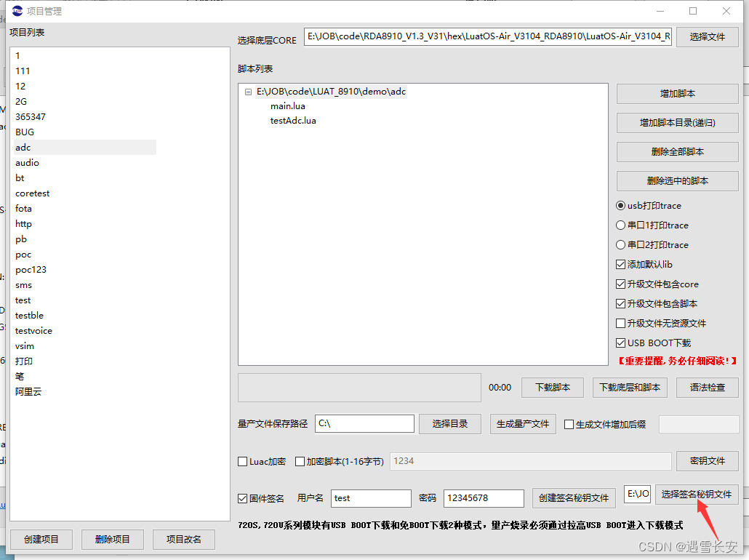Click 选择签名秘钥文件 button
The width and height of the screenshot is (749, 560).
(x=697, y=494)
